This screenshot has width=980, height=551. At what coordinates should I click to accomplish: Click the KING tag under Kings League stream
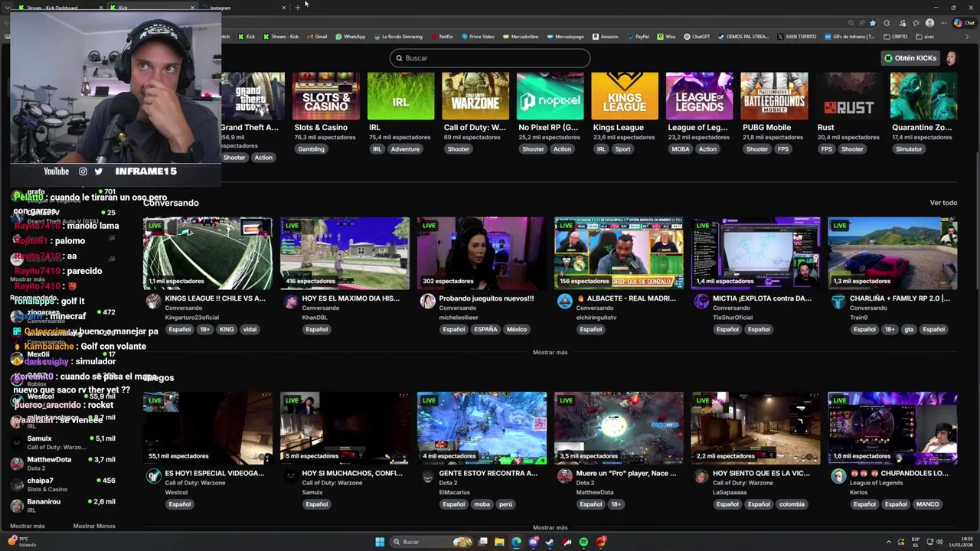(227, 330)
